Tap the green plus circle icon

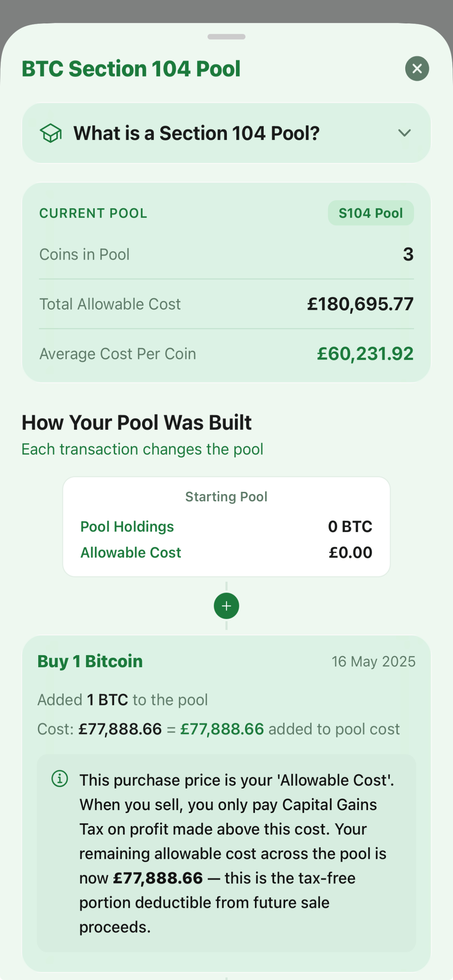(226, 606)
